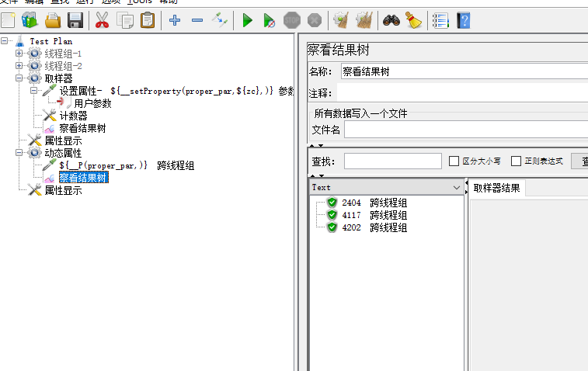Select first 属性显示 item above 动态属性

[x=63, y=140]
